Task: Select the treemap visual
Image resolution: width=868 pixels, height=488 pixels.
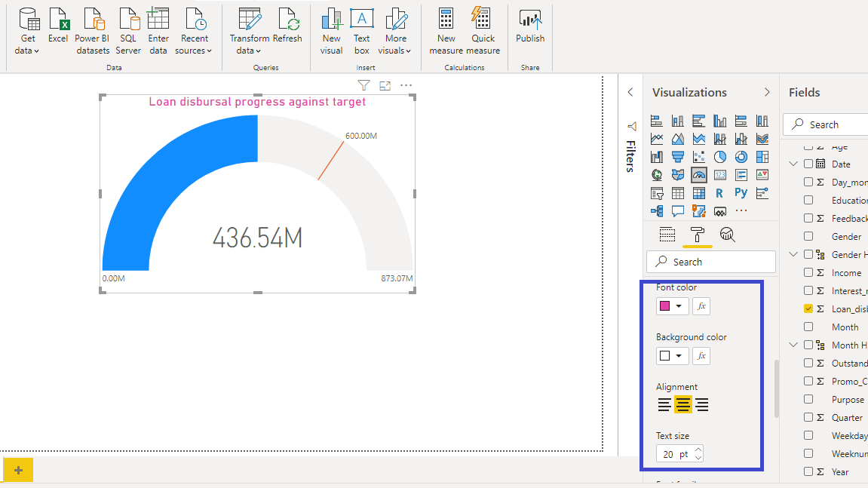Action: 762,158
